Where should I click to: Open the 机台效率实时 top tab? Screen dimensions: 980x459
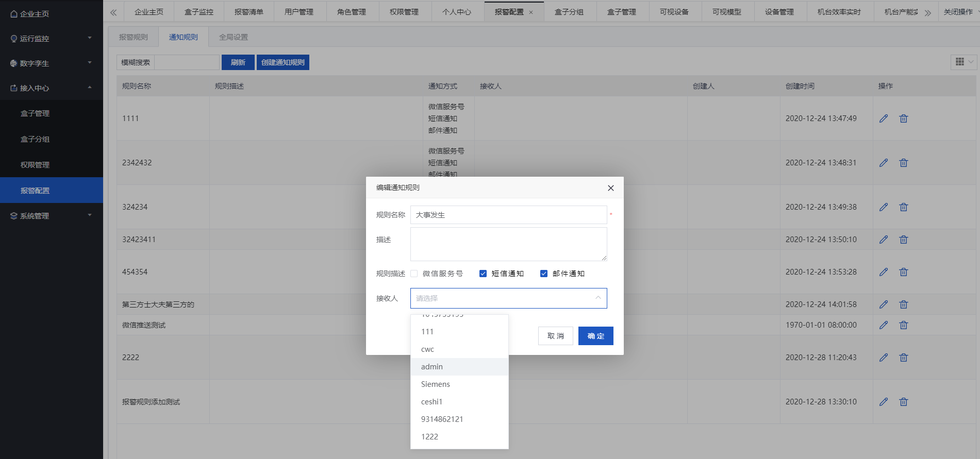pyautogui.click(x=839, y=12)
